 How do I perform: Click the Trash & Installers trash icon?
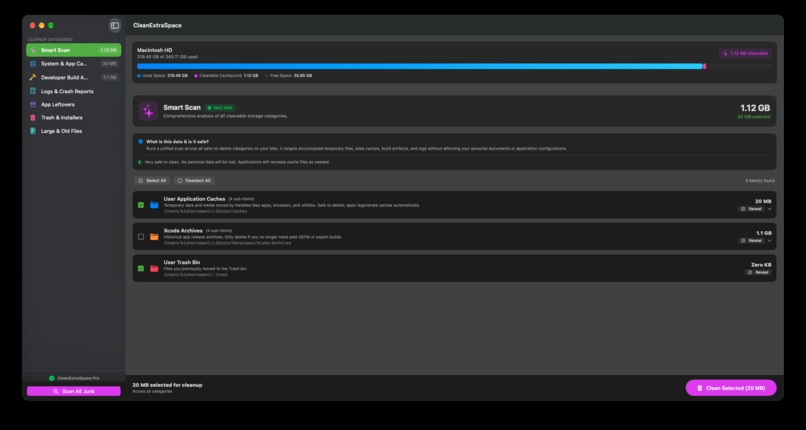pos(33,118)
